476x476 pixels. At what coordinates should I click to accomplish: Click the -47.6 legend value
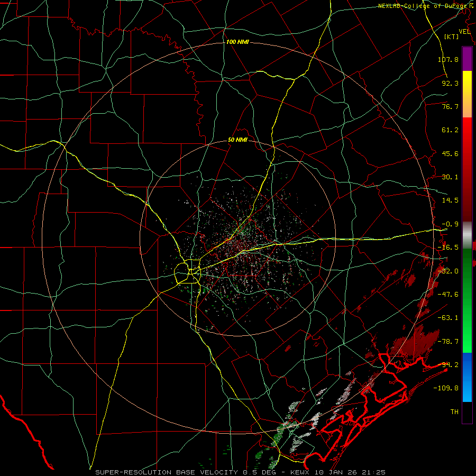448,295
